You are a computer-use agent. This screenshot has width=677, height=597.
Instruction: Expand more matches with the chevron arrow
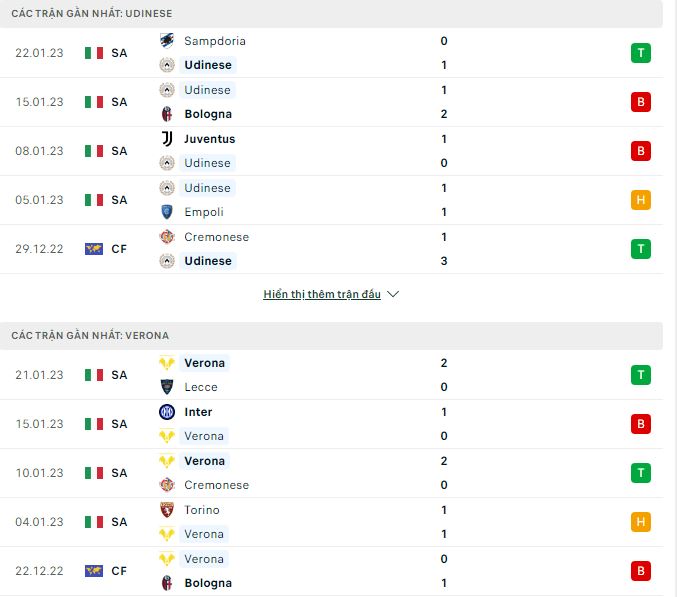pyautogui.click(x=393, y=294)
